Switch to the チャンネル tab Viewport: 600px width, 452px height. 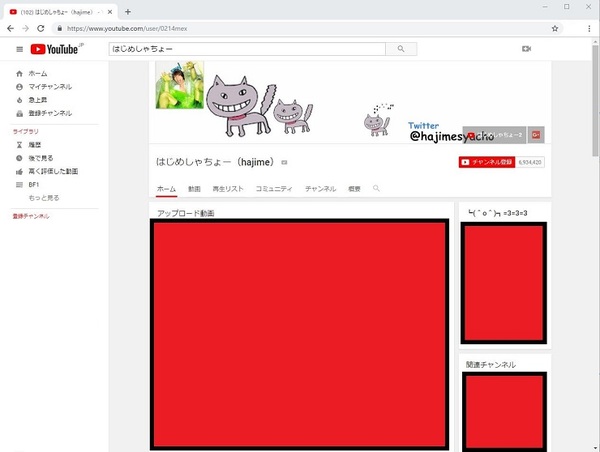click(321, 189)
